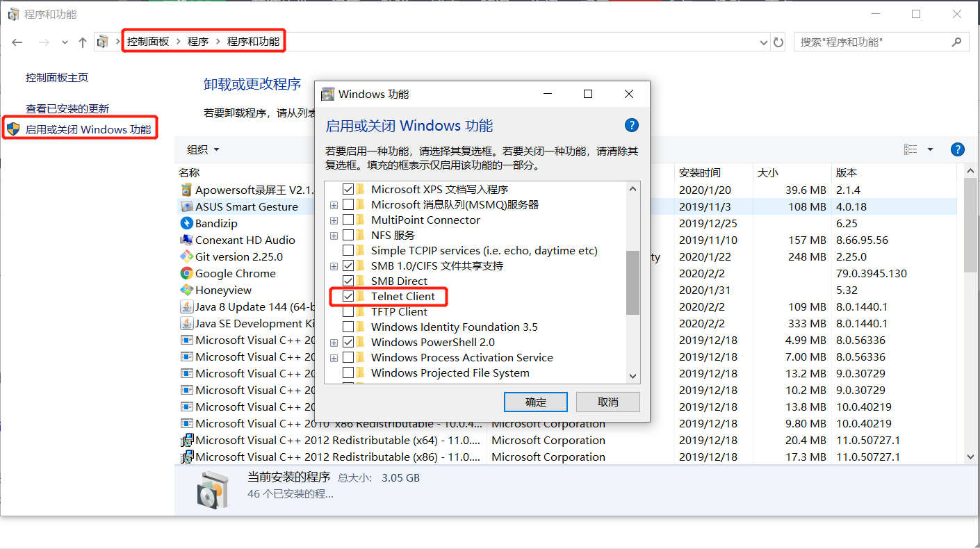Screen dimensions: 980x549
Task: Click the Java 8 Update 144 icon
Action: click(186, 306)
